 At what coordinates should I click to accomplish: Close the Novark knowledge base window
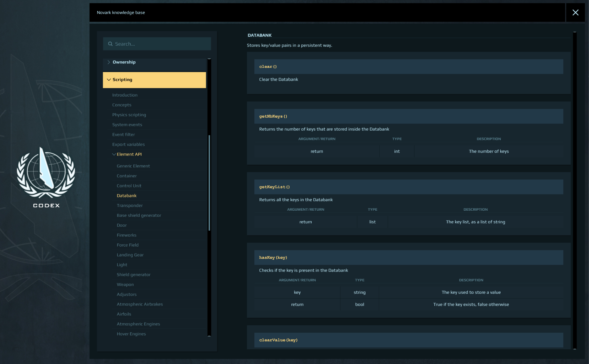click(x=576, y=13)
